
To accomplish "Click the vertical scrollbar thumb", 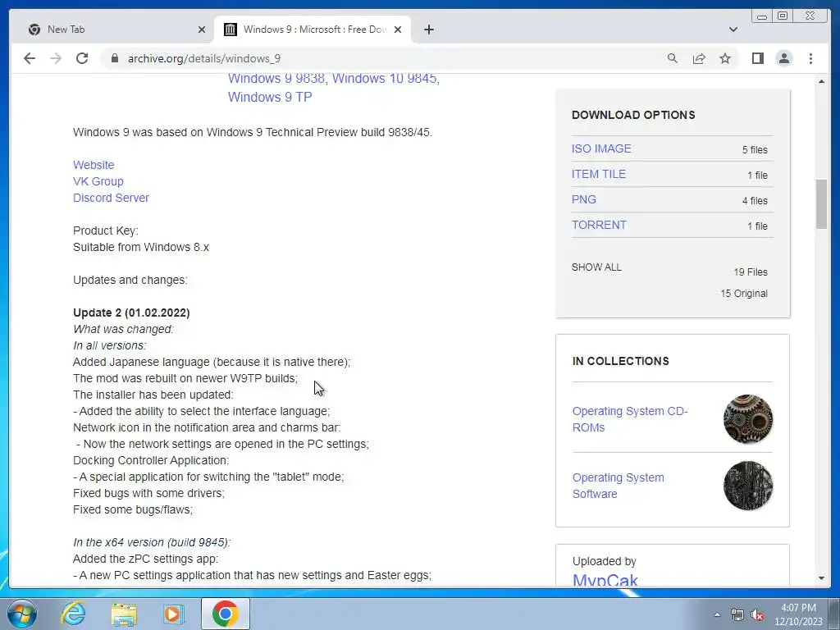I will pyautogui.click(x=821, y=204).
